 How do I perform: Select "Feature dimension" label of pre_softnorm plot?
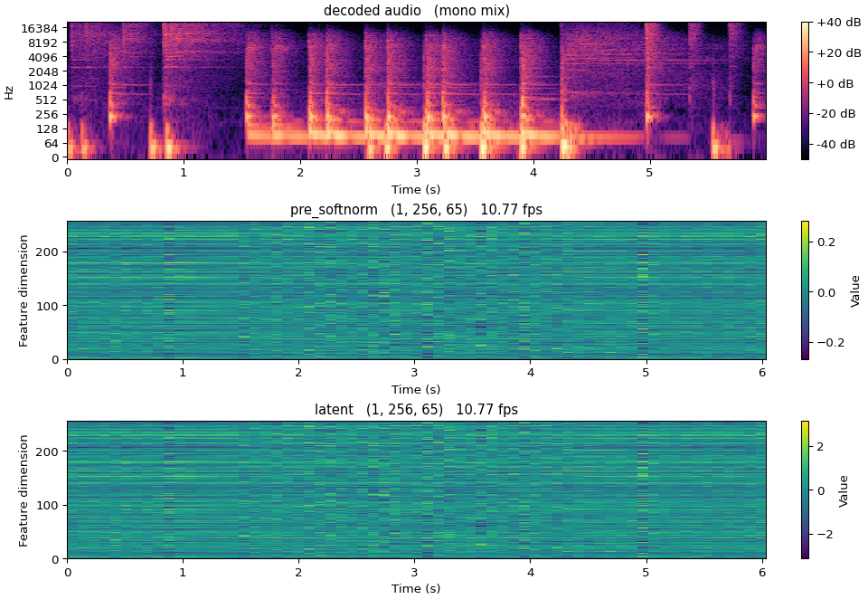coord(24,291)
